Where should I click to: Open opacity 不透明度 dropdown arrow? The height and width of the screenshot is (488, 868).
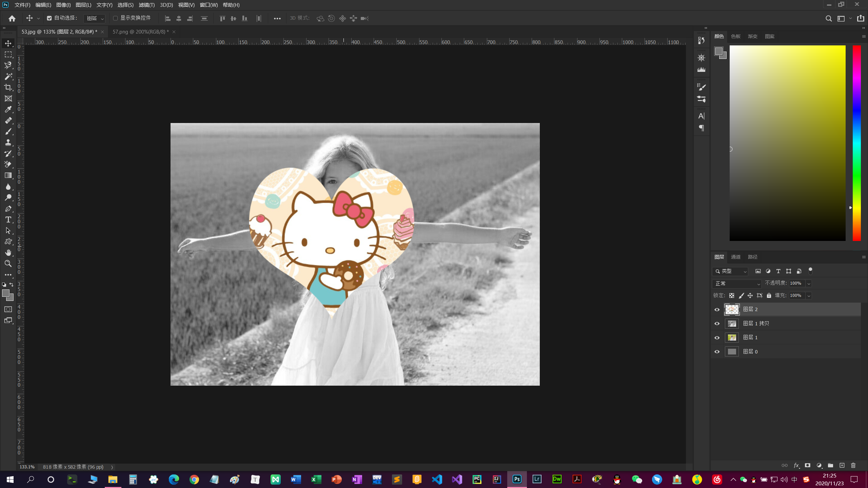[809, 283]
